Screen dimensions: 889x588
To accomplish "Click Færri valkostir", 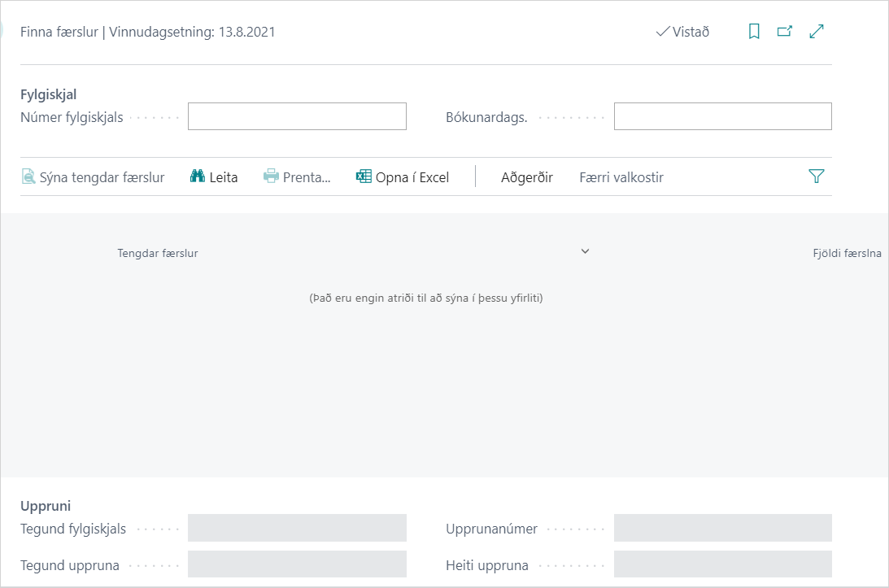I will point(621,176).
